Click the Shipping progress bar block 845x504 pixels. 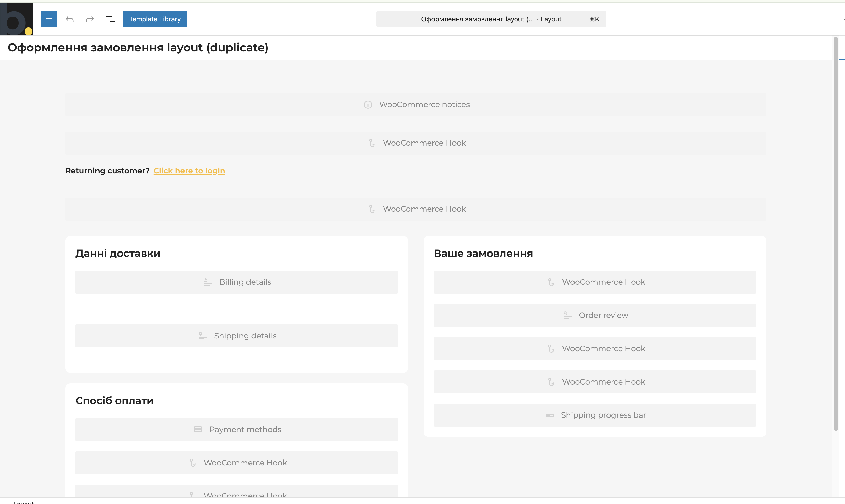point(603,415)
